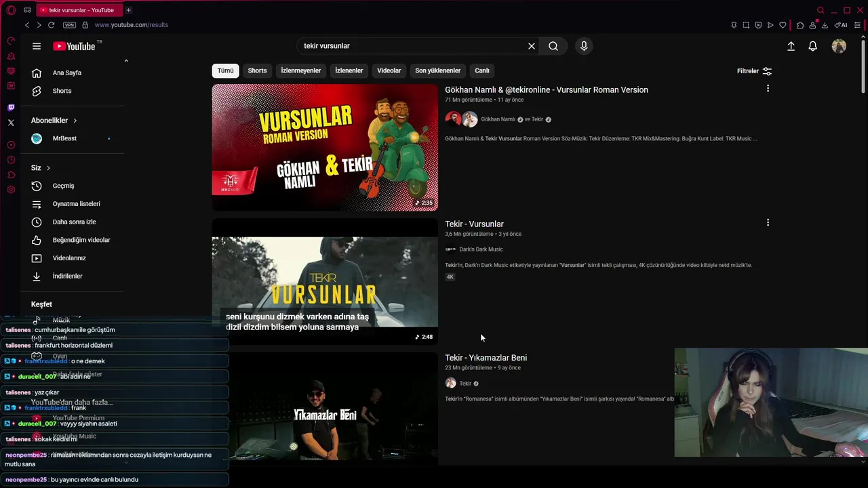Select the Tümü filter chip
This screenshot has height=488, width=868.
click(225, 70)
